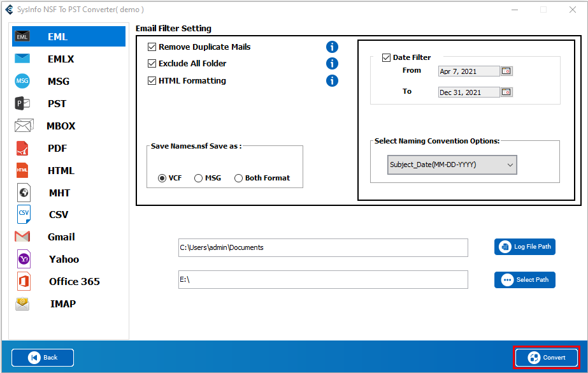Open the To date calendar picker
This screenshot has height=373, width=588.
click(x=506, y=92)
